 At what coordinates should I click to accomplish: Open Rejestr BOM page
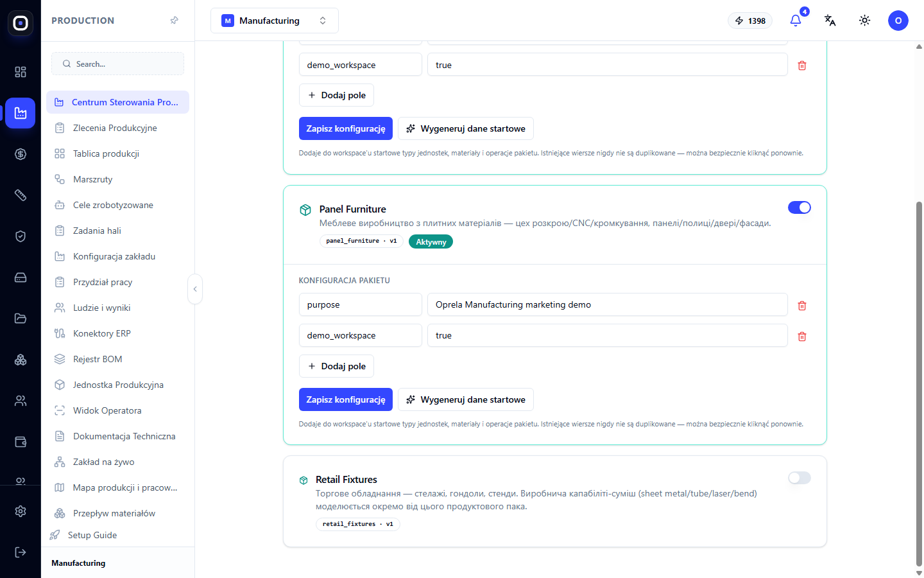coord(117,359)
